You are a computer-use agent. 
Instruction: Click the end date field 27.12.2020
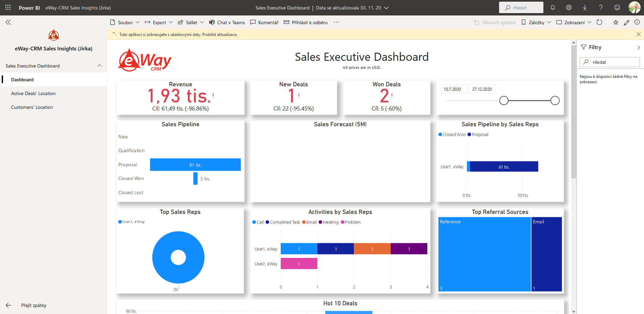pos(483,89)
